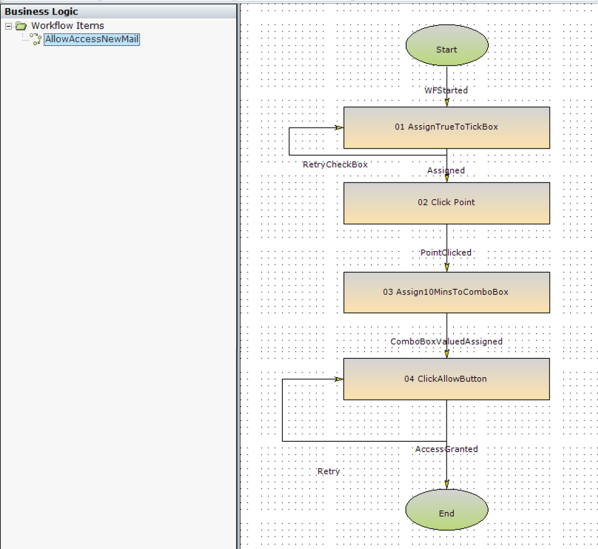
Task: Click the RetryCheckBox transition label
Action: click(335, 165)
